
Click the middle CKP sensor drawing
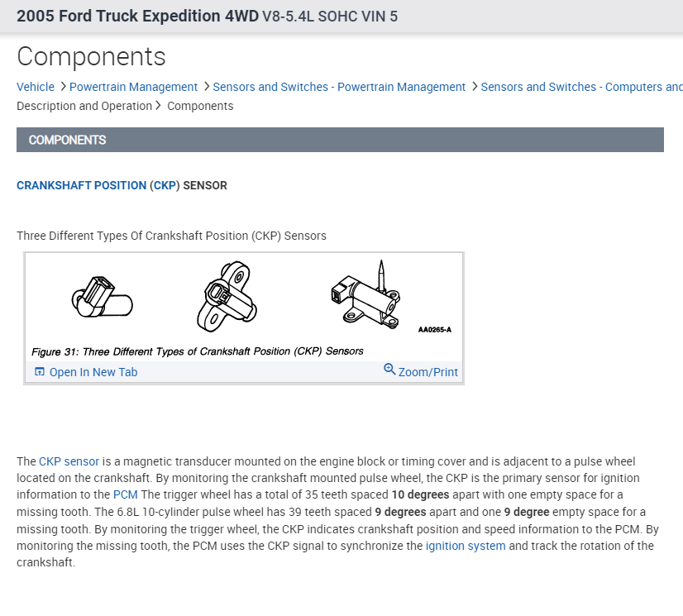227,295
